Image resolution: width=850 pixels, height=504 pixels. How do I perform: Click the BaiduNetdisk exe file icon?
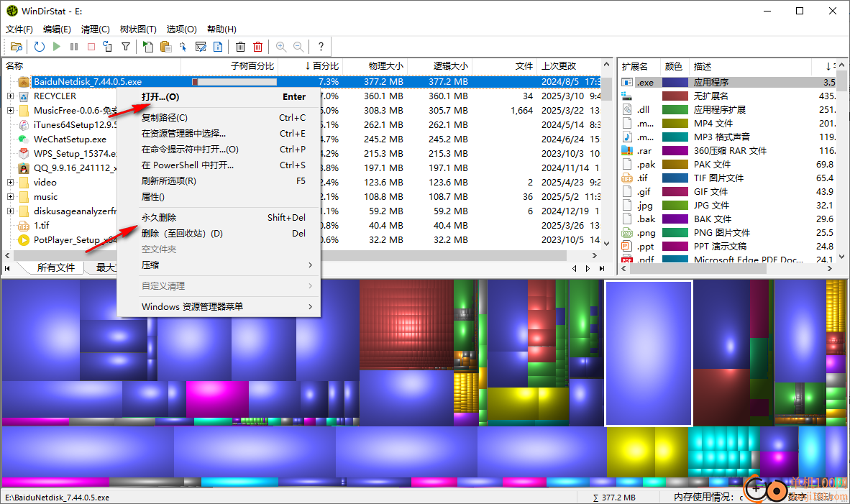24,82
